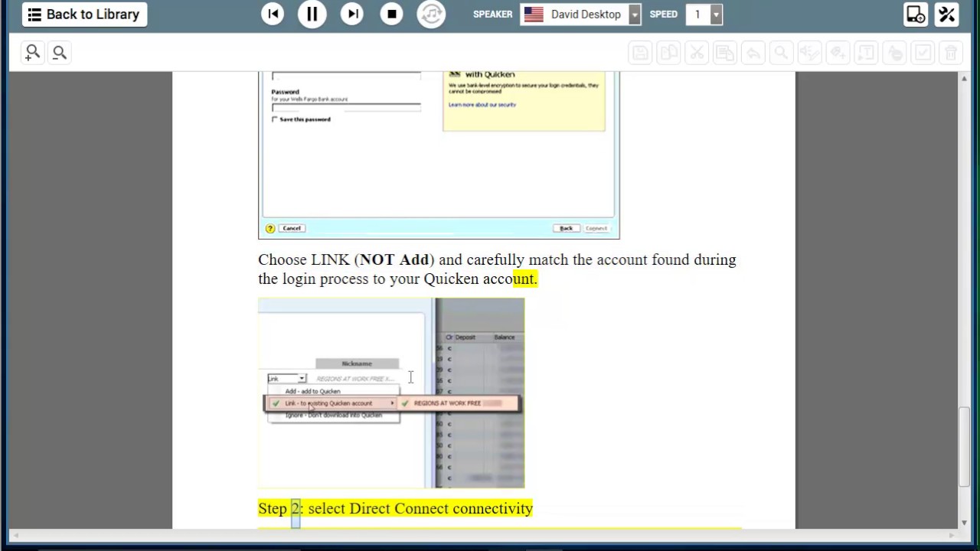
Task: Click 'Save this password' checkbox in screenshot
Action: point(275,119)
